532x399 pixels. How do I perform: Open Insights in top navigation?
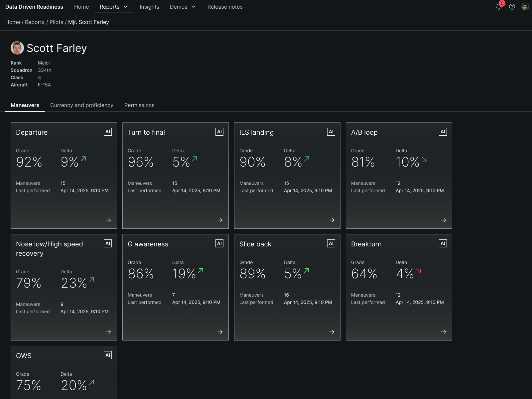149,7
